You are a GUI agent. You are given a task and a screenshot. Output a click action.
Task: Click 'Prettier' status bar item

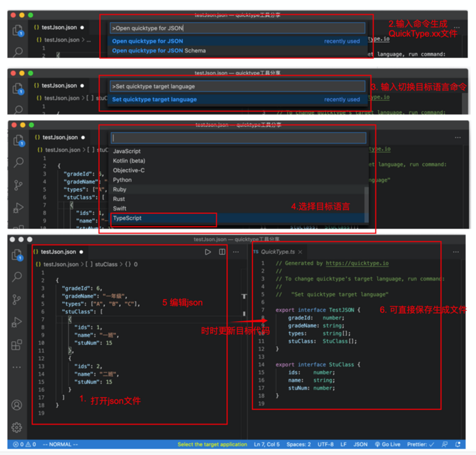coord(421,444)
